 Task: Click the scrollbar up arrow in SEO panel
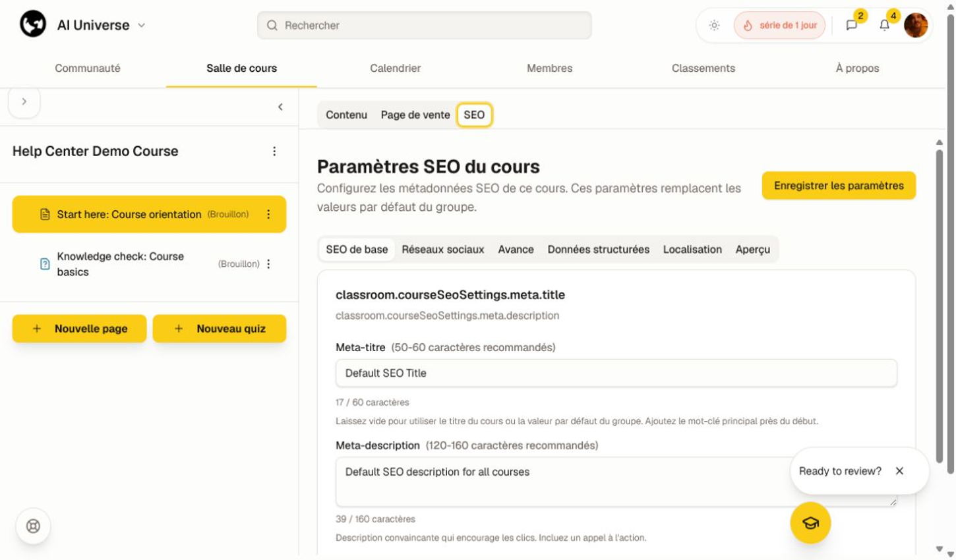tap(940, 142)
